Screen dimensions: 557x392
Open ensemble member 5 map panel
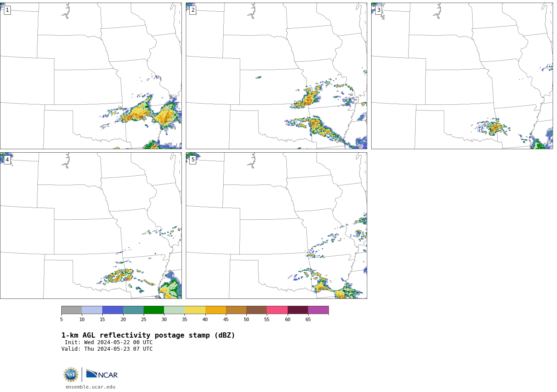(x=276, y=225)
